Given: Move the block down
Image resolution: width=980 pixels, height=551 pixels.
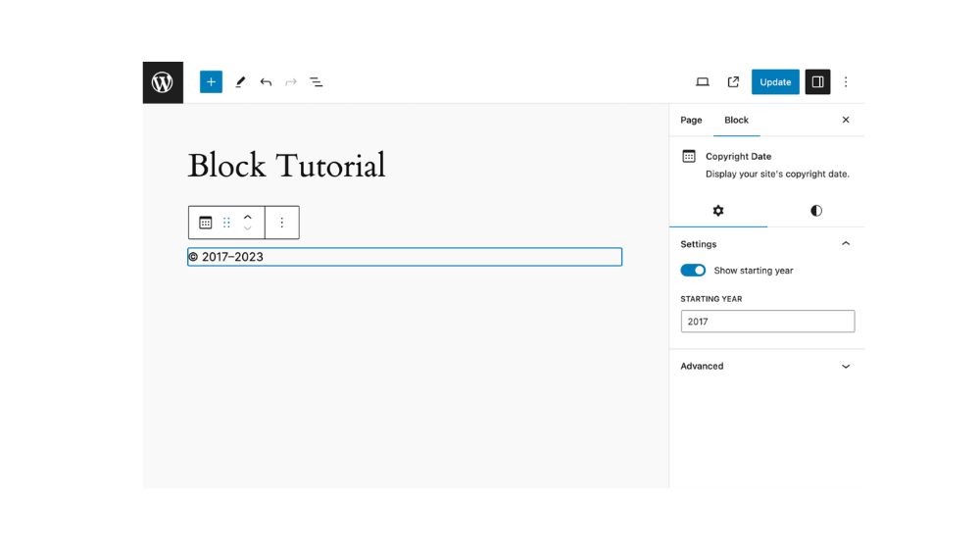Looking at the screenshot, I should [248, 228].
